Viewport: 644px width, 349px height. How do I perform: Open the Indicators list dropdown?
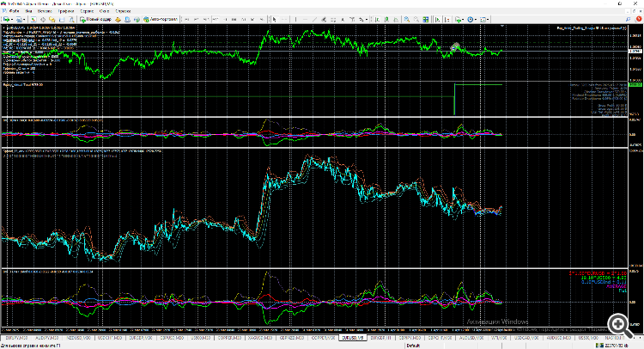pos(464,19)
